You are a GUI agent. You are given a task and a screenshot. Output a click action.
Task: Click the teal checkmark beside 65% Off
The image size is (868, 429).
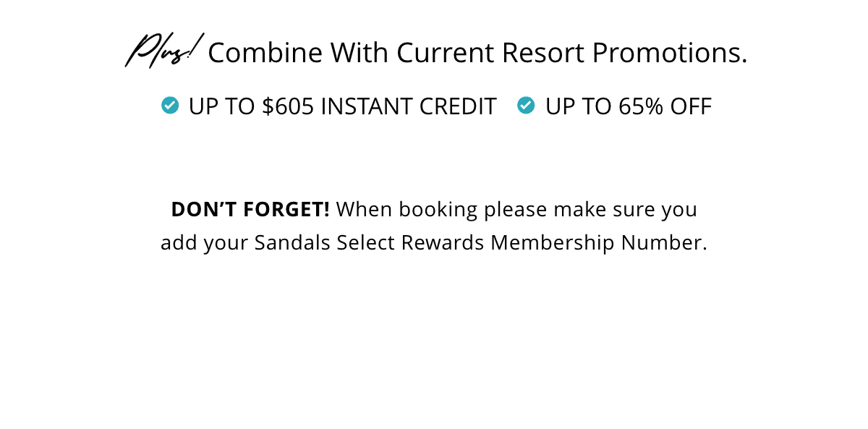(x=526, y=106)
